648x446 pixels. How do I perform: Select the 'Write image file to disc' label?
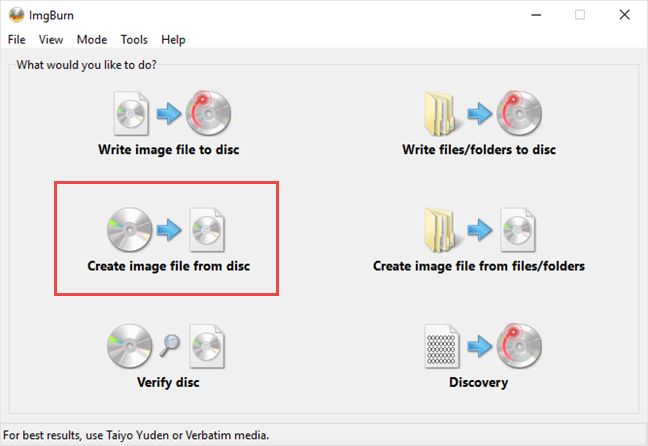pos(169,150)
